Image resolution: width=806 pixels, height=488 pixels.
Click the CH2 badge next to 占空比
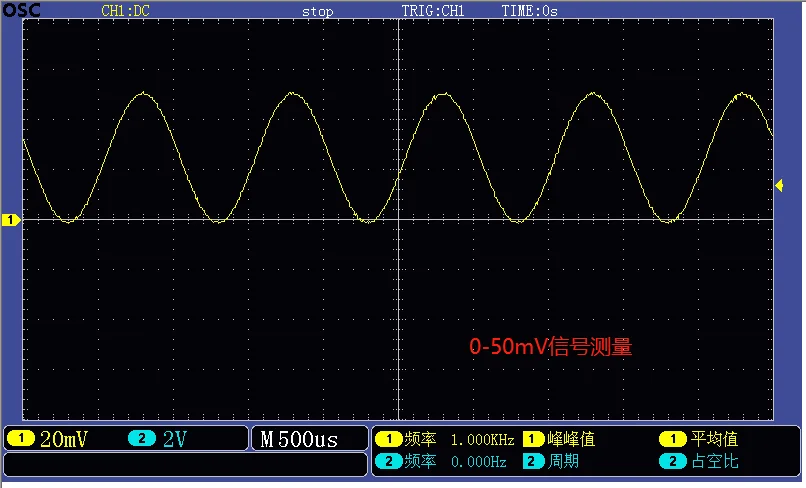pos(673,461)
